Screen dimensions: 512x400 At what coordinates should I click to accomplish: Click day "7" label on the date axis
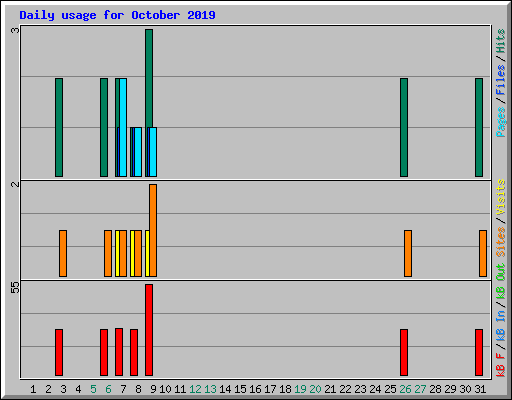123,389
